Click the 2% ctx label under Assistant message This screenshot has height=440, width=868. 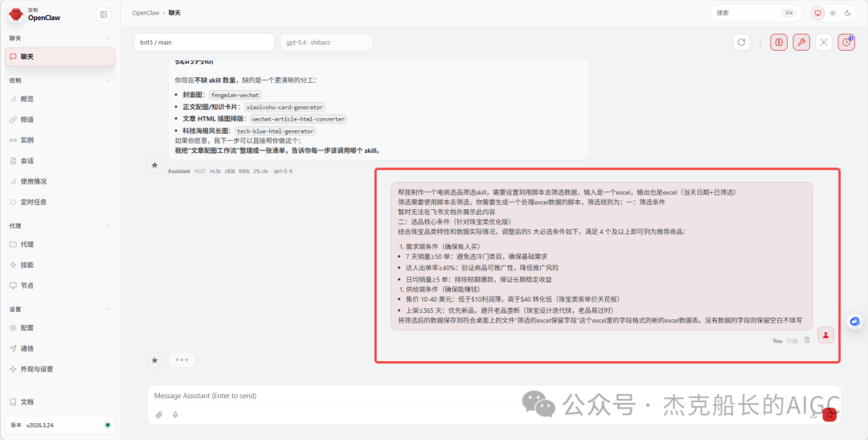(260, 171)
